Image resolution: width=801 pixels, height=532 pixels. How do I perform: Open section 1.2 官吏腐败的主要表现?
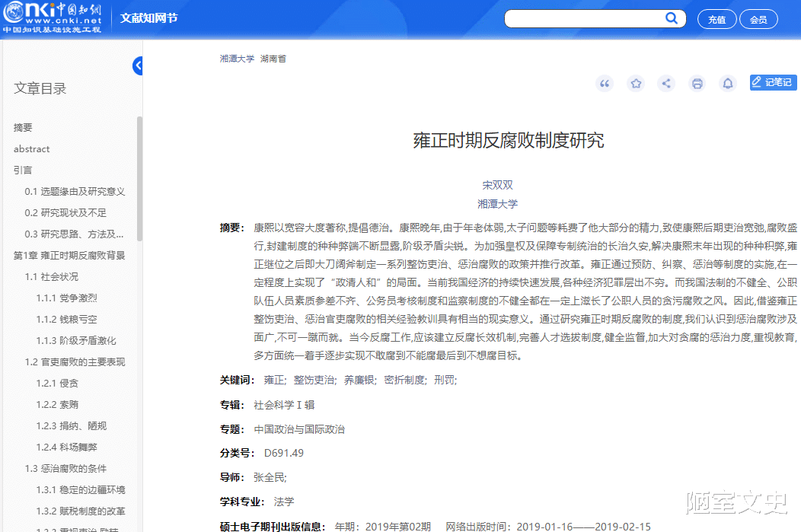[75, 362]
